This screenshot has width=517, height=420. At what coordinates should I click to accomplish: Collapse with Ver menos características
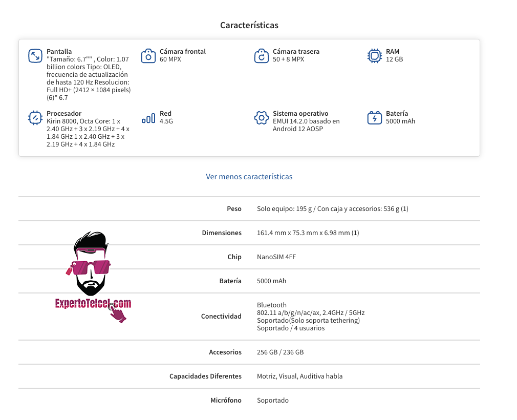(249, 177)
